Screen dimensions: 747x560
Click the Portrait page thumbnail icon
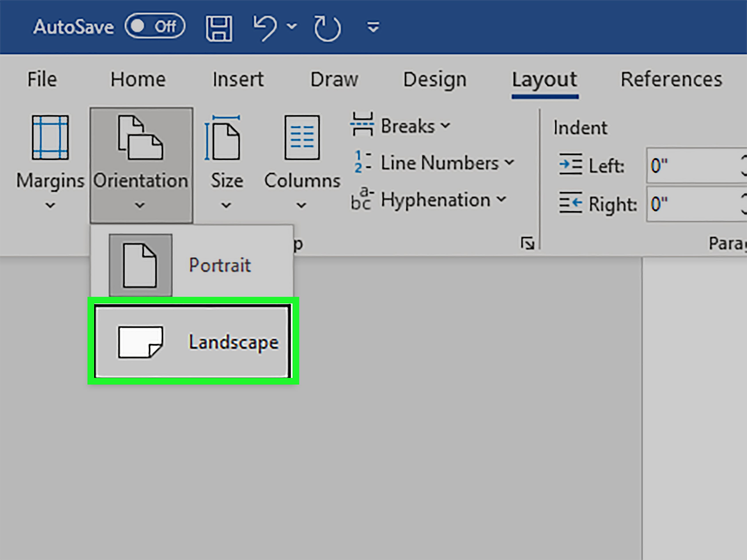(x=140, y=265)
